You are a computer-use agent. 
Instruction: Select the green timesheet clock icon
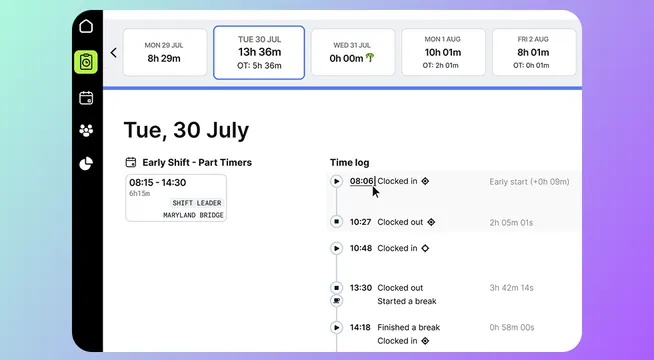[x=86, y=62]
